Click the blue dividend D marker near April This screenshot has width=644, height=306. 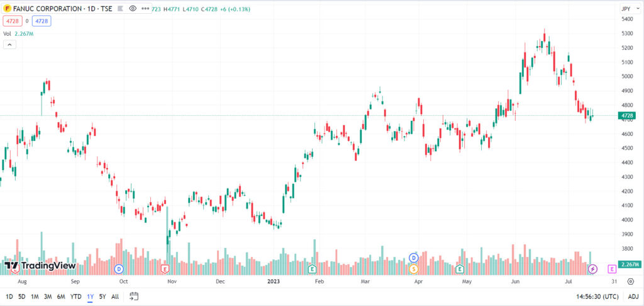pos(414,258)
